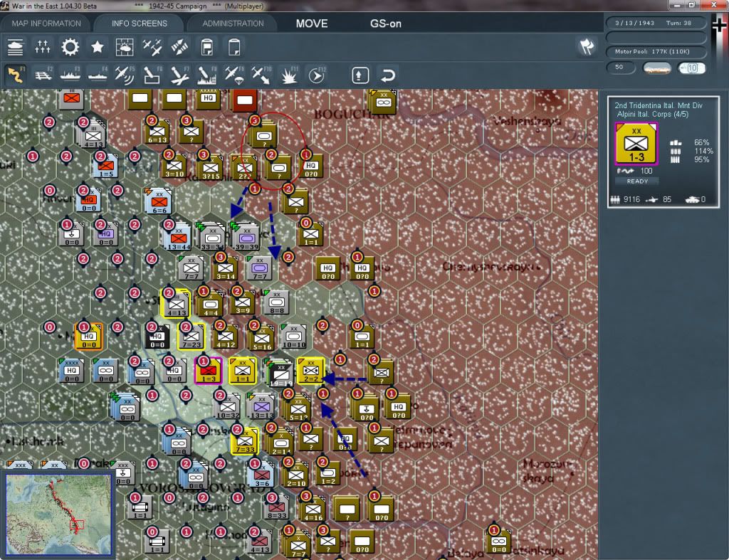Click the 85 guns count in unit panel
Viewport: 729px width, 560px height.
tap(659, 199)
